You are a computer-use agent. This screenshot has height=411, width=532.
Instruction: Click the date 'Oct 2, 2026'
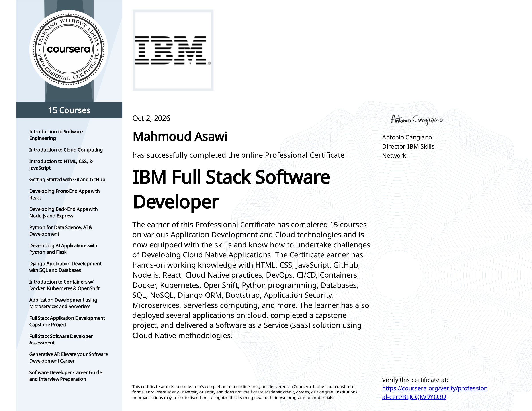pos(151,118)
